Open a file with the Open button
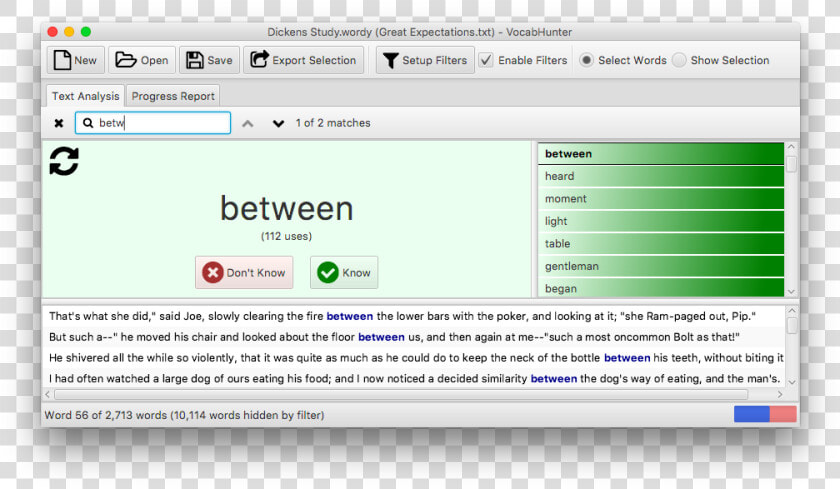 pyautogui.click(x=141, y=60)
